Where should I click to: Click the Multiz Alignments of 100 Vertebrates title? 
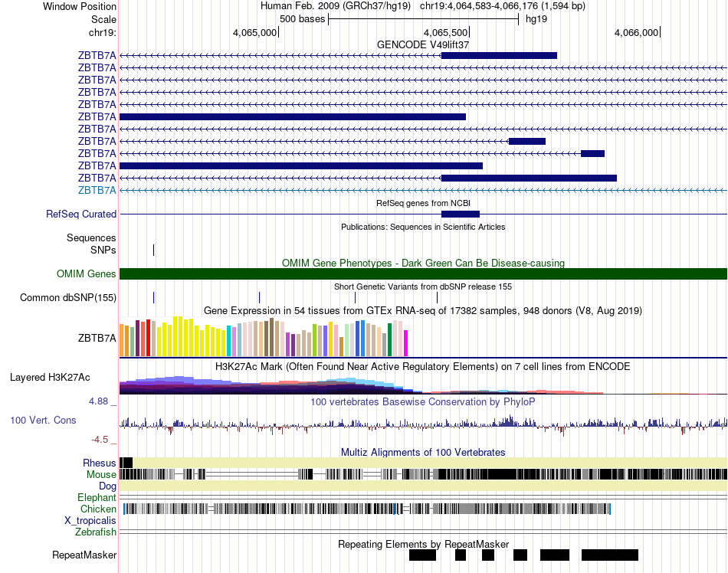(x=423, y=452)
